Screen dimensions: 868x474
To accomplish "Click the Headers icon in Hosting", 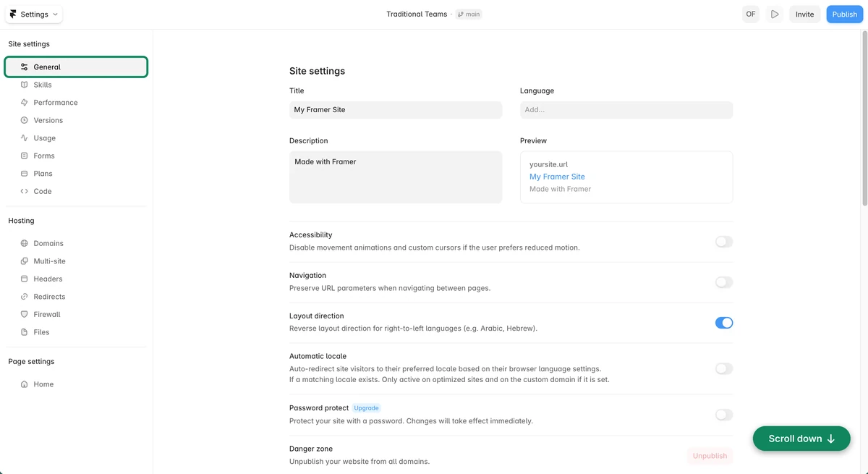I will 25,279.
